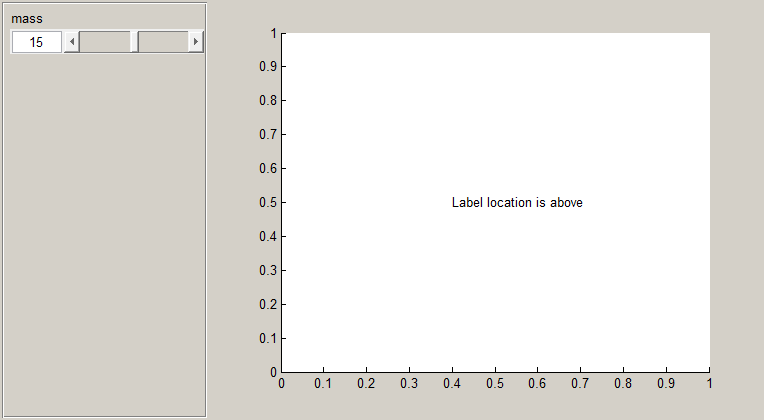Click the x-axis tick label 0.5

(496, 383)
